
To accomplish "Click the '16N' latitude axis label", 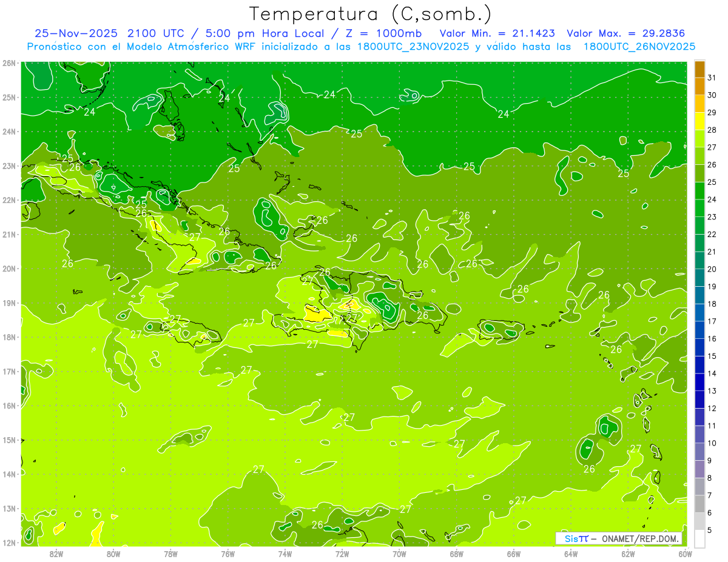I will click(8, 406).
